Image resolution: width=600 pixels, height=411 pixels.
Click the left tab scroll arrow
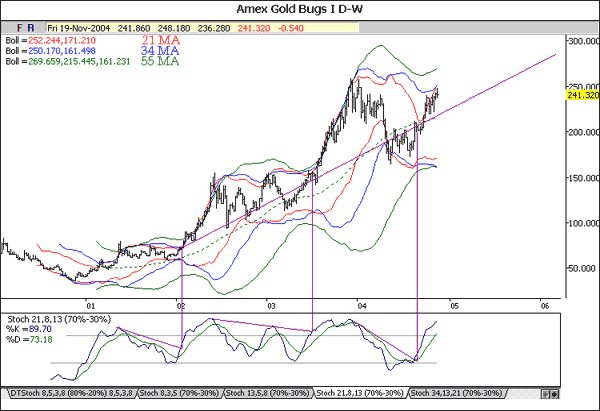546,394
